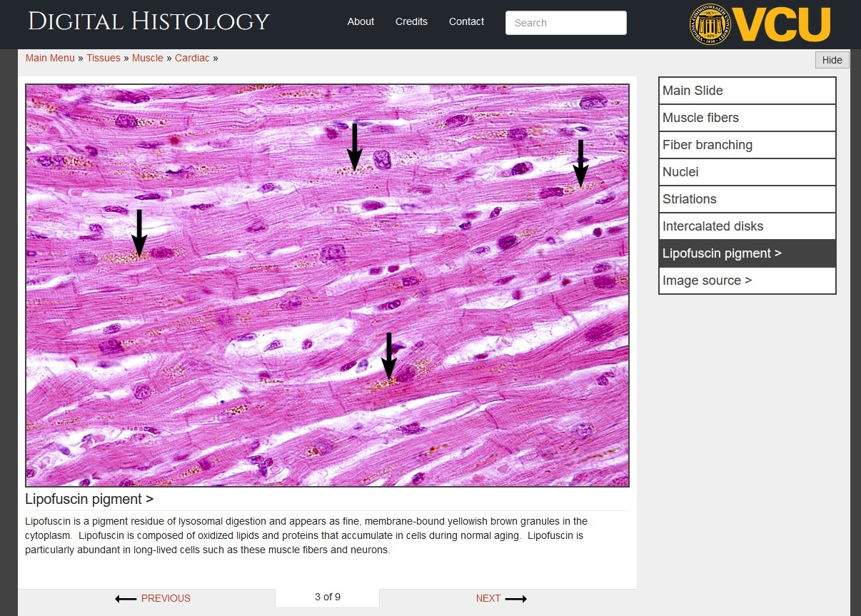Go to the Contact page

[x=466, y=21]
